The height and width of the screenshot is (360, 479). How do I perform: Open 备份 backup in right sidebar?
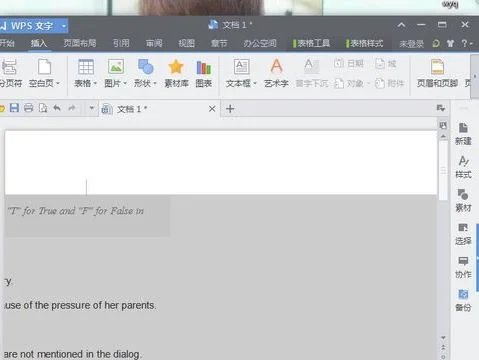tap(463, 301)
